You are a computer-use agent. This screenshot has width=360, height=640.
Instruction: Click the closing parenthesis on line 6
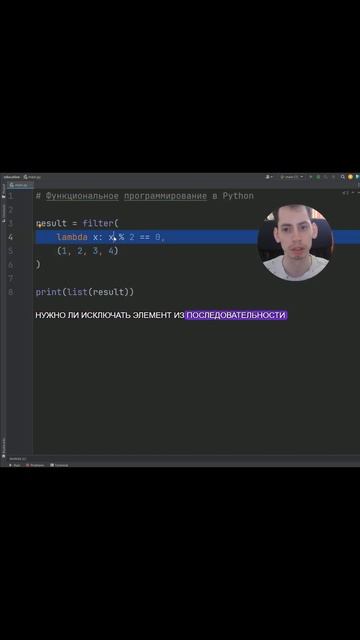(38, 264)
